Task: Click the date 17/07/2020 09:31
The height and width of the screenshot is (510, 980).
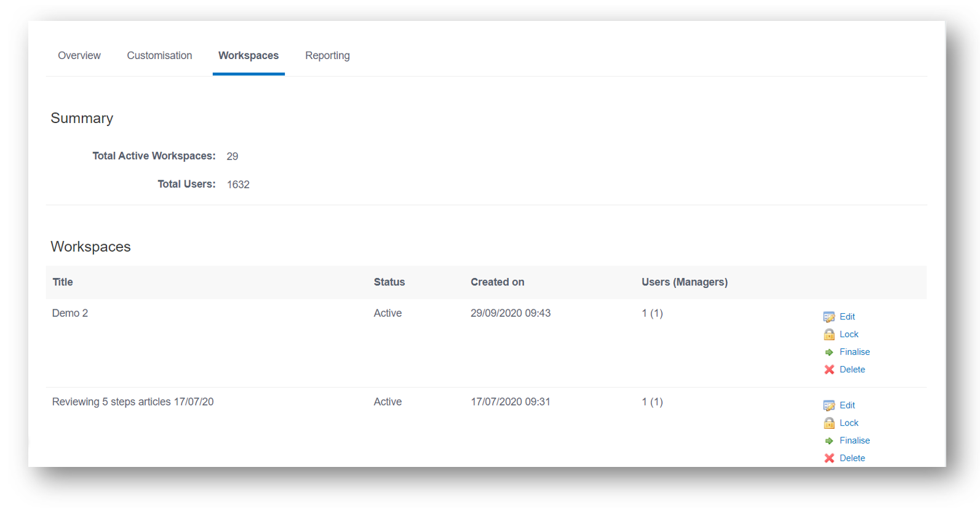Action: tap(511, 402)
